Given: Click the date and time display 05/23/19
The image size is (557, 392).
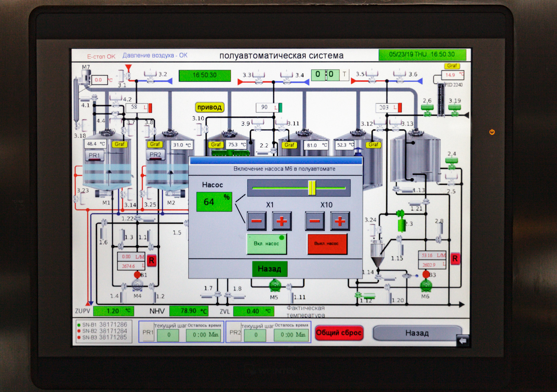Looking at the screenshot, I should (x=422, y=55).
